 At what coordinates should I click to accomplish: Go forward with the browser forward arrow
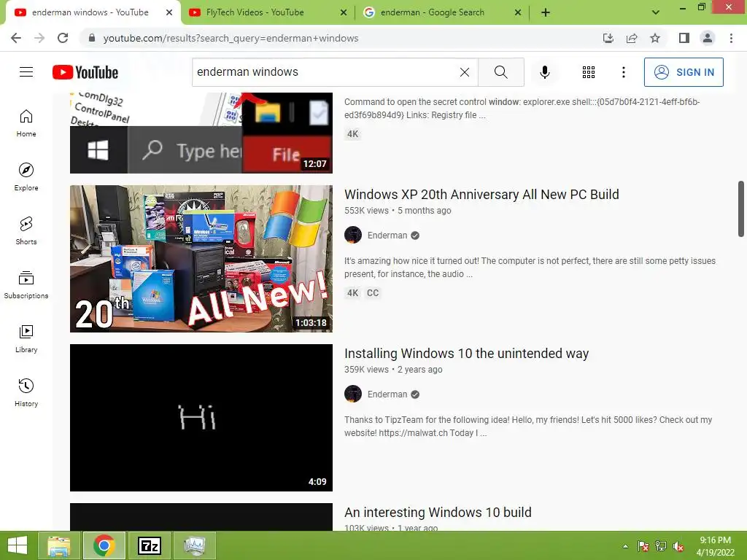[39, 38]
